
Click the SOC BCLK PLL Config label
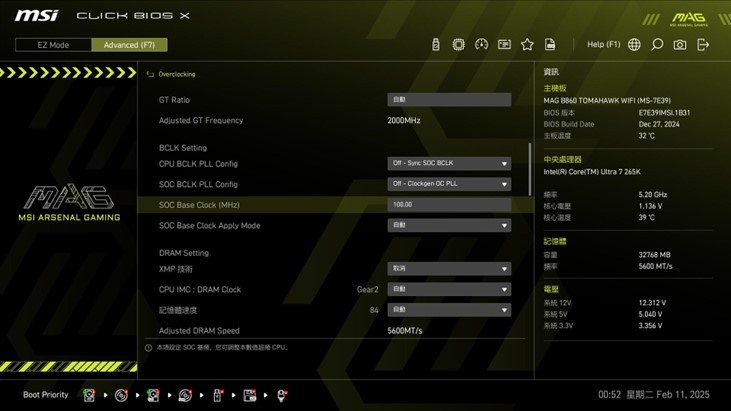(x=198, y=185)
